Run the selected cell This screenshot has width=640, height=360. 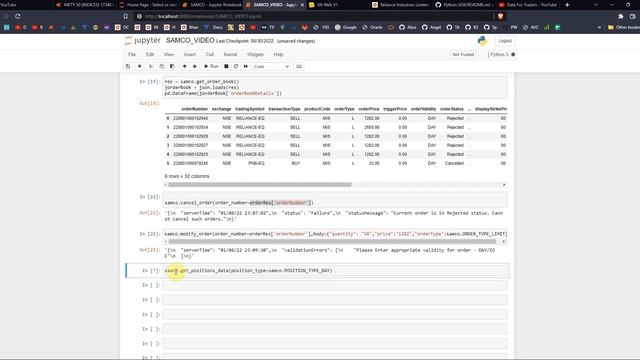coord(211,67)
